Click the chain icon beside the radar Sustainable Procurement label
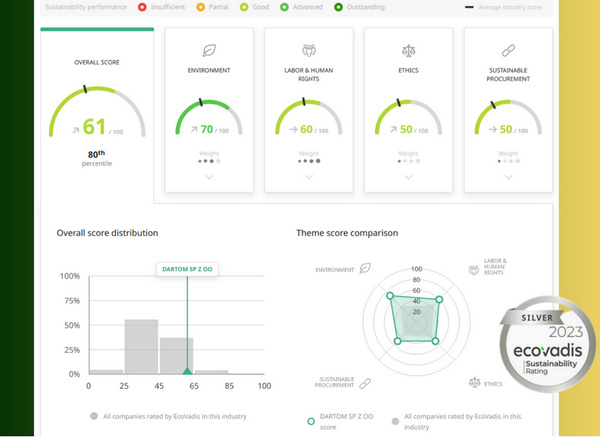 365,383
